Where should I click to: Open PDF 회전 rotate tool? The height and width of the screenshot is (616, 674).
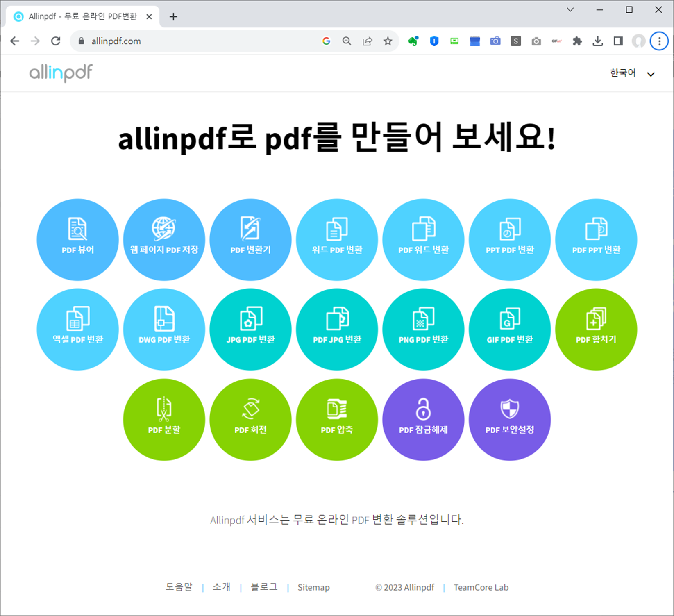(251, 420)
